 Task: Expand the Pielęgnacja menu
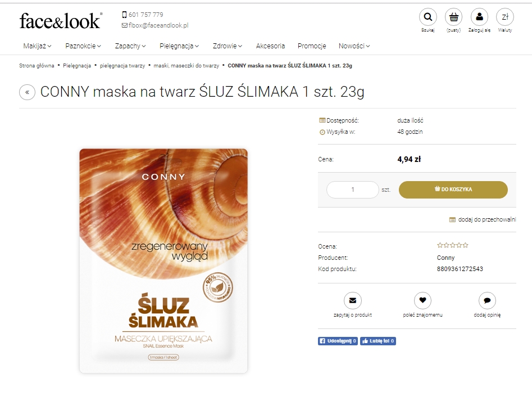click(179, 46)
